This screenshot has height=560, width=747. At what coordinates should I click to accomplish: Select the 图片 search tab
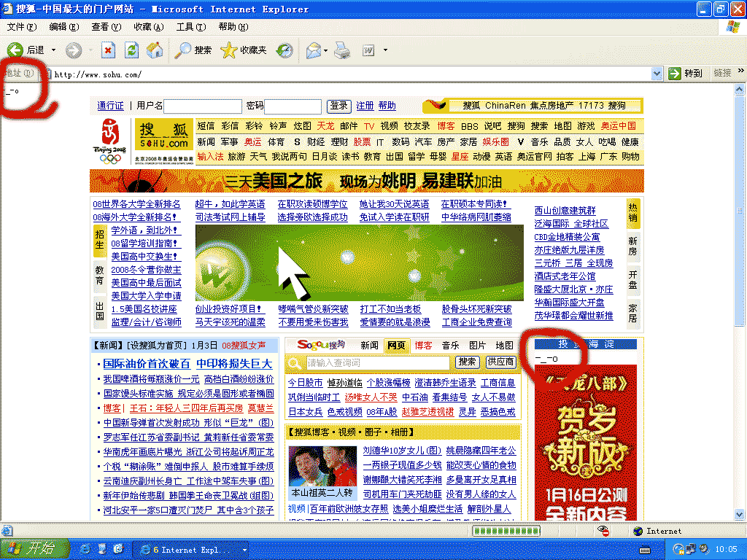[477, 345]
